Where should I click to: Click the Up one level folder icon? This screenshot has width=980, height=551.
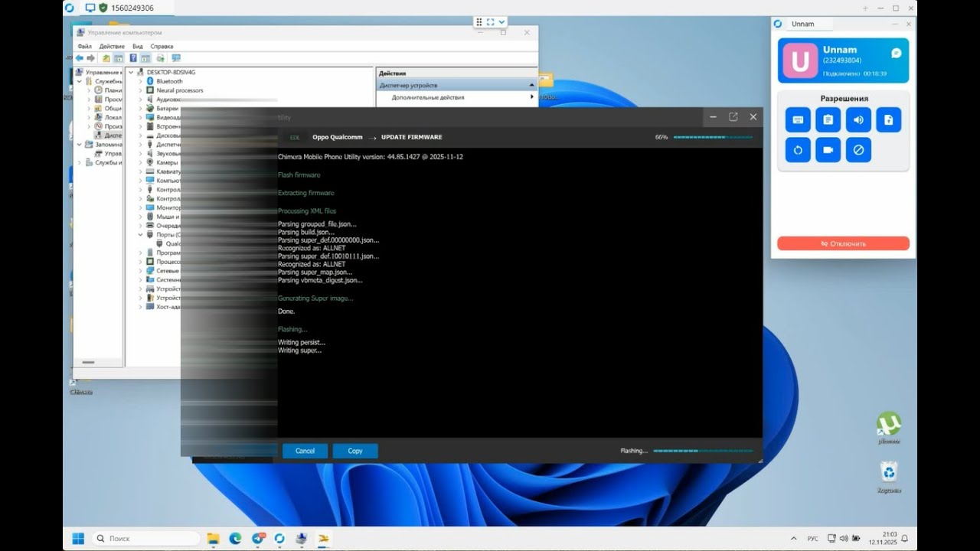tap(106, 58)
